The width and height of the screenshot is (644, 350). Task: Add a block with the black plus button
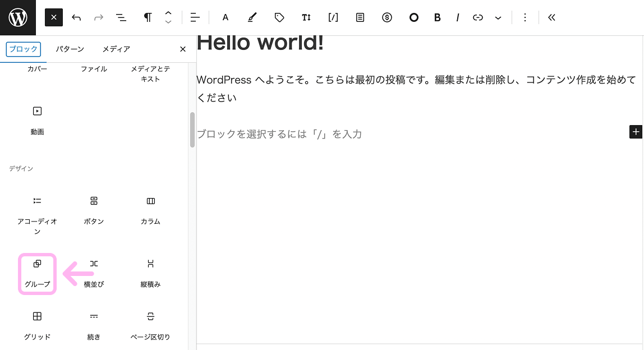pos(636,132)
